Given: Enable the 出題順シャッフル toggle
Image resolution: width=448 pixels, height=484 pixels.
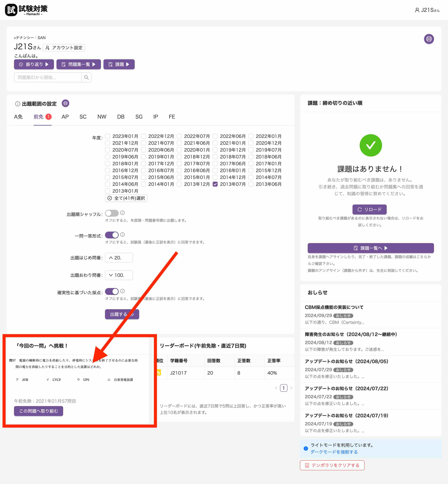Looking at the screenshot, I should 112,213.
